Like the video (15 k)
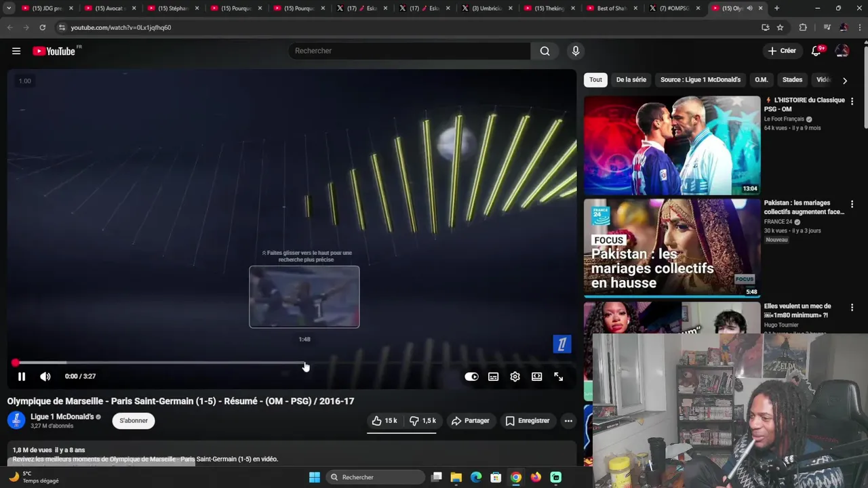 click(x=384, y=421)
